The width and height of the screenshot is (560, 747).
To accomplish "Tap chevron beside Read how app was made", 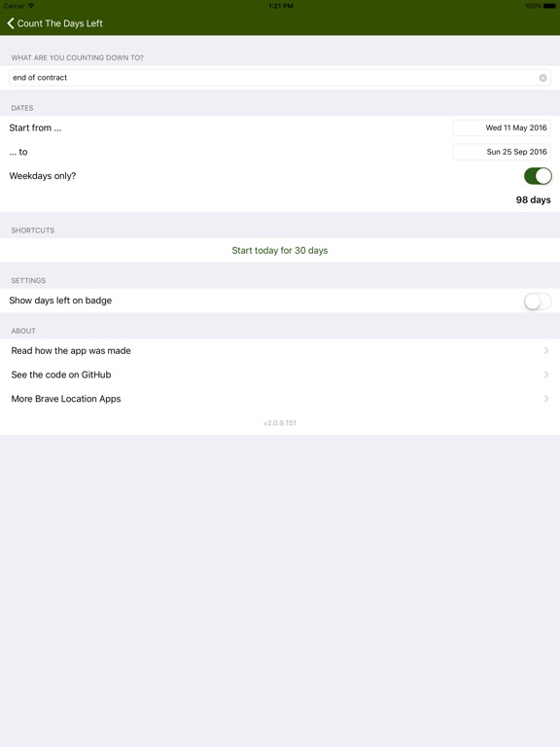I will pyautogui.click(x=546, y=350).
